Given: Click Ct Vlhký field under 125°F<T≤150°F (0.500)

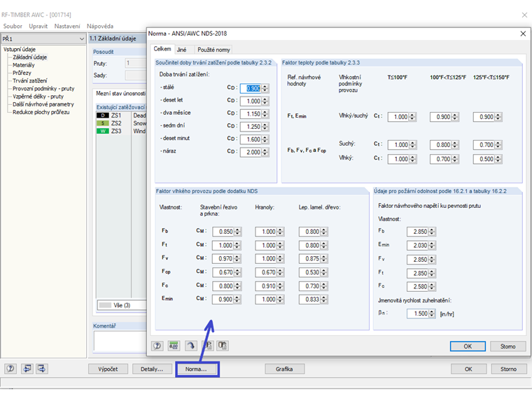Looking at the screenshot, I should [x=484, y=159].
